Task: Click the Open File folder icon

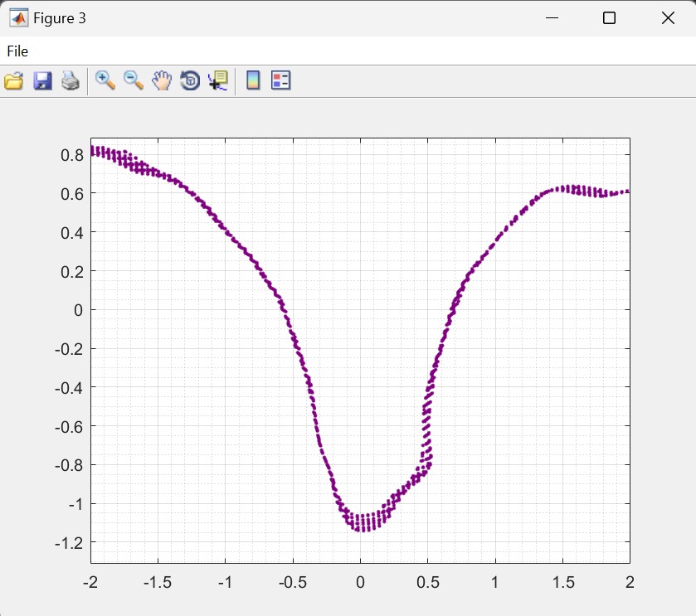Action: tap(14, 80)
